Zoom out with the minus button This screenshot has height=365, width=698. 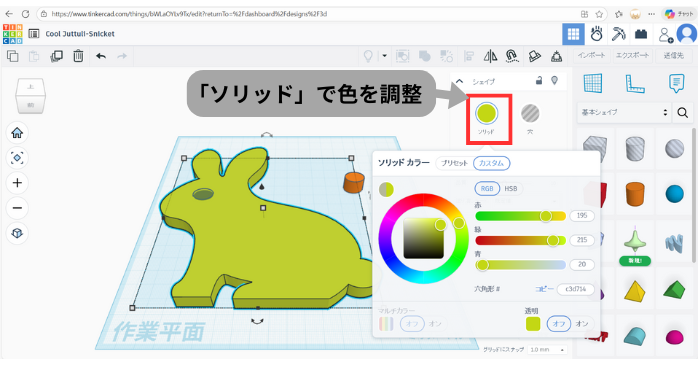point(17,208)
